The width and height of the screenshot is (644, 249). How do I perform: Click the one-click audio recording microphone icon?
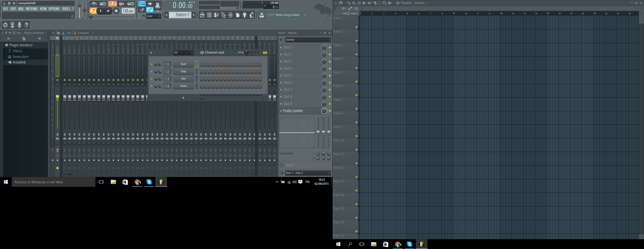pyautogui.click(x=19, y=25)
